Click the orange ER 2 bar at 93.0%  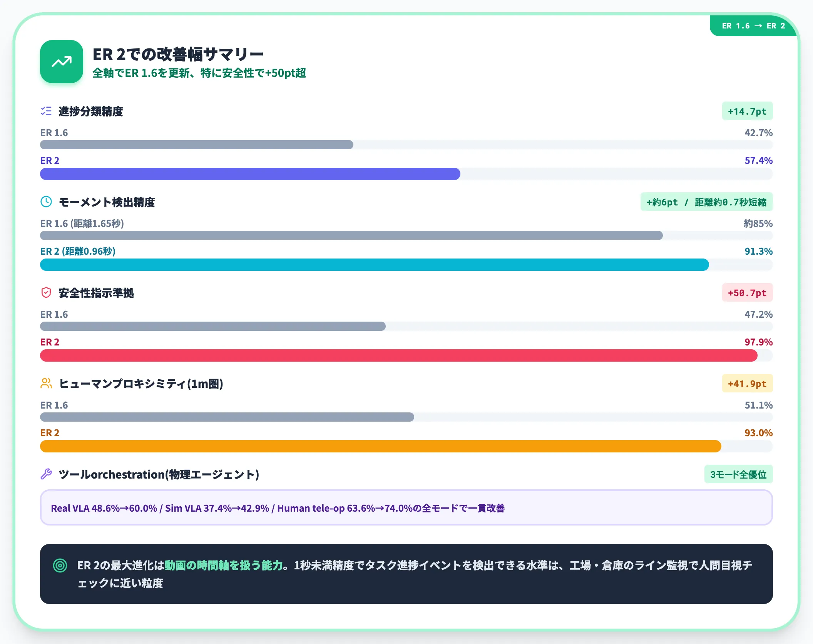click(381, 446)
